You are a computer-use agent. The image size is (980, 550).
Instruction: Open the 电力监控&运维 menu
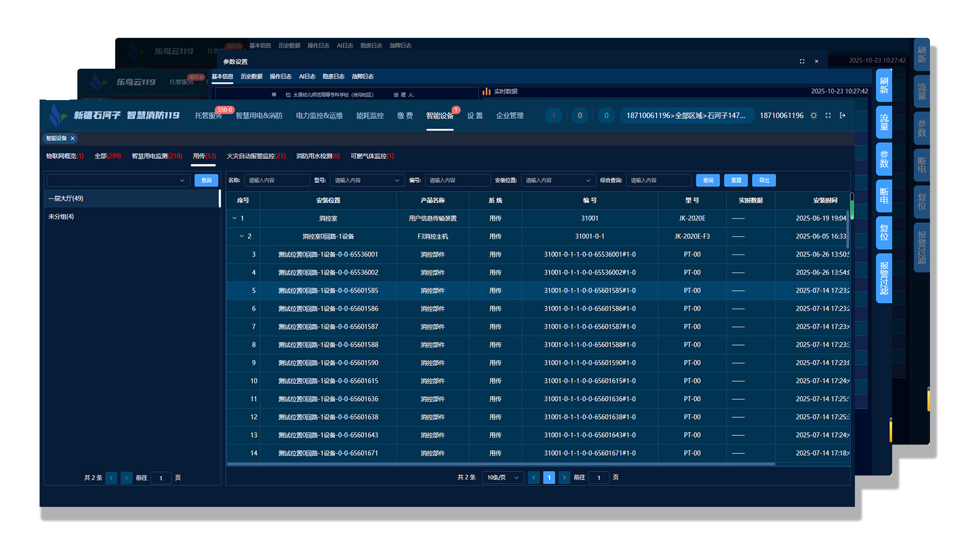pos(319,115)
